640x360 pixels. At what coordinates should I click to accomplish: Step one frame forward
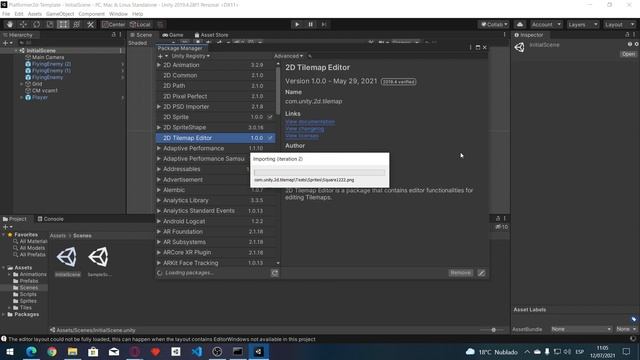pos(324,24)
